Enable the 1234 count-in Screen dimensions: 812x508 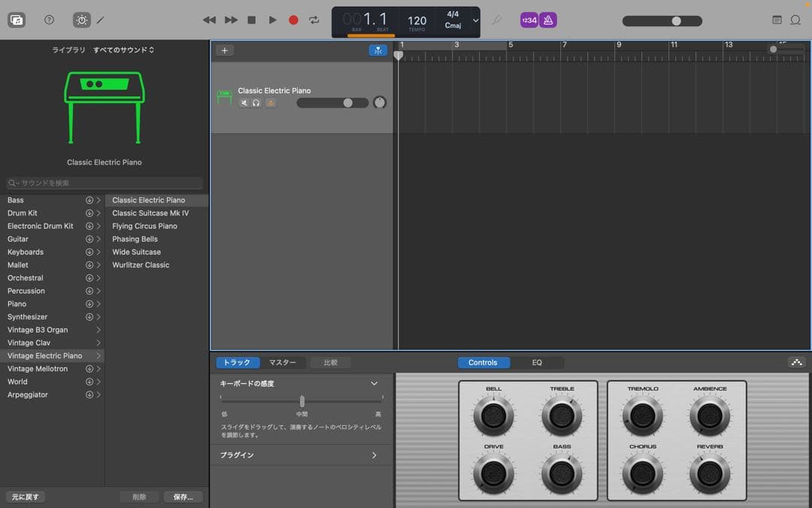(x=529, y=20)
